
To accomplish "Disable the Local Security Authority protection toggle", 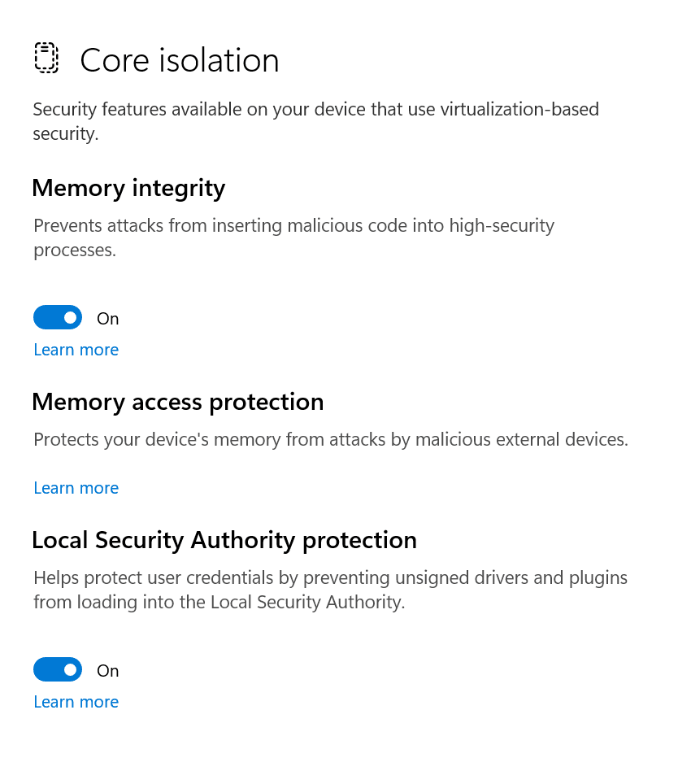I will click(58, 669).
